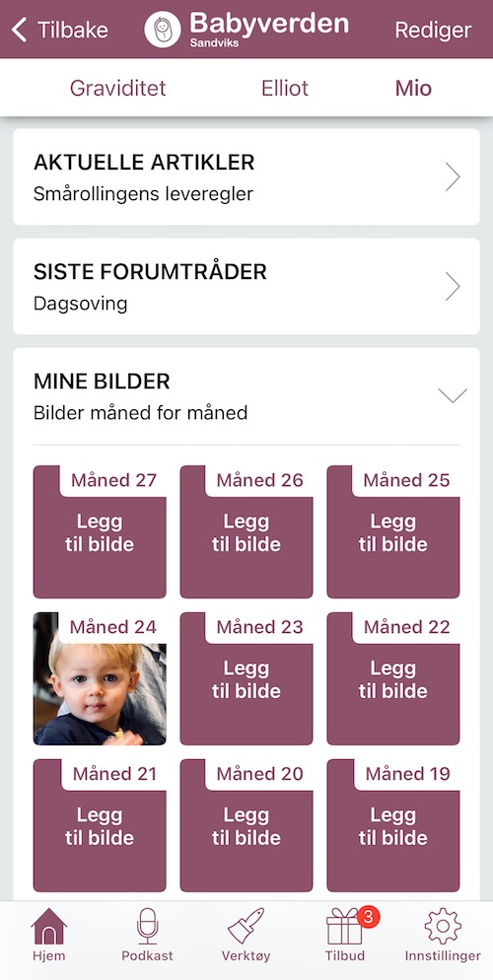The width and height of the screenshot is (493, 980).
Task: Tap the back arrow next to Tilbake
Action: click(20, 30)
